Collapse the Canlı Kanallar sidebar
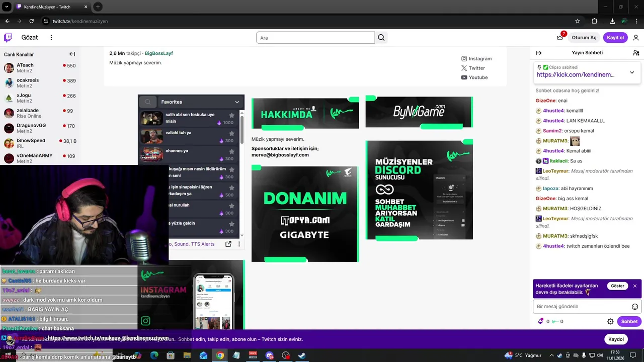The image size is (644, 362). click(72, 54)
